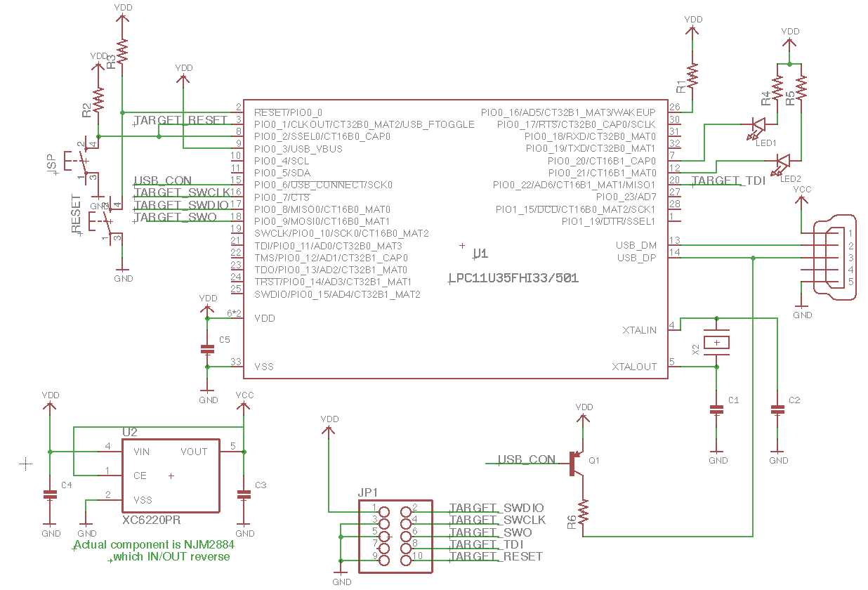Select the X2 crystal symbol

click(717, 343)
